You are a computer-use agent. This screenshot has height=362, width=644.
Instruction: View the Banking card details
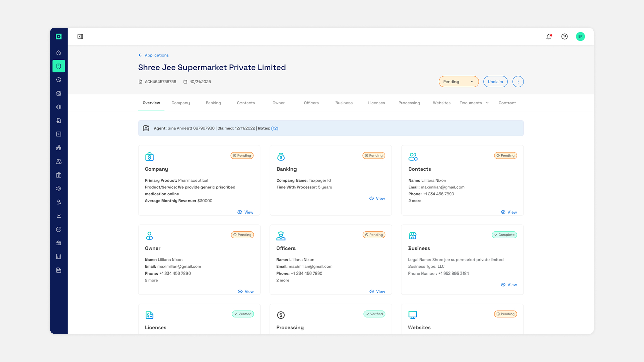[x=377, y=199]
